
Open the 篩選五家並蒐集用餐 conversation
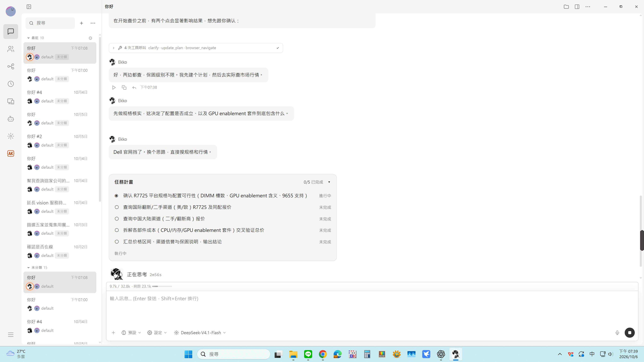coord(60,229)
